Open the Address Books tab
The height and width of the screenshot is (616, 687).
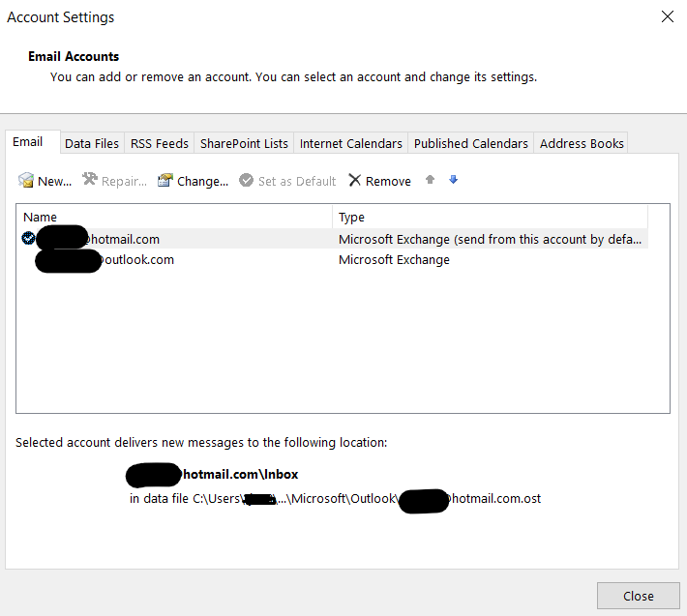(x=582, y=143)
